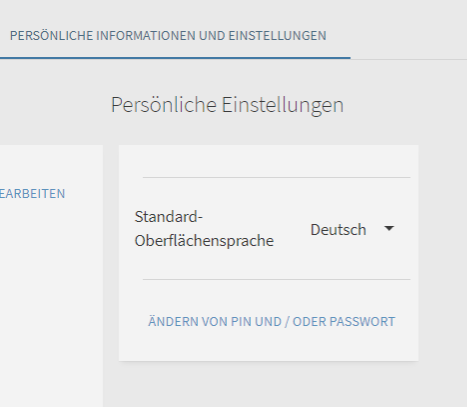Click the divider line above the language setting
The width and height of the screenshot is (467, 407).
coord(276,177)
